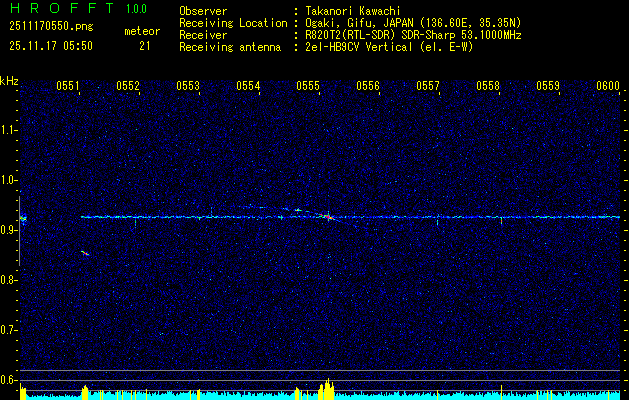Click the 0553 time marker

pyautogui.click(x=188, y=85)
